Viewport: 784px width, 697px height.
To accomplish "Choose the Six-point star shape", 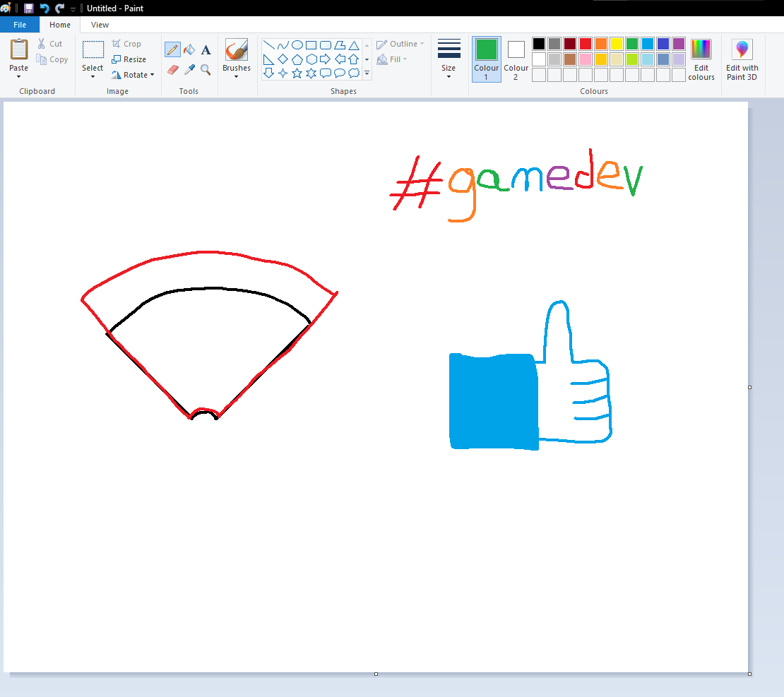I will pos(311,73).
